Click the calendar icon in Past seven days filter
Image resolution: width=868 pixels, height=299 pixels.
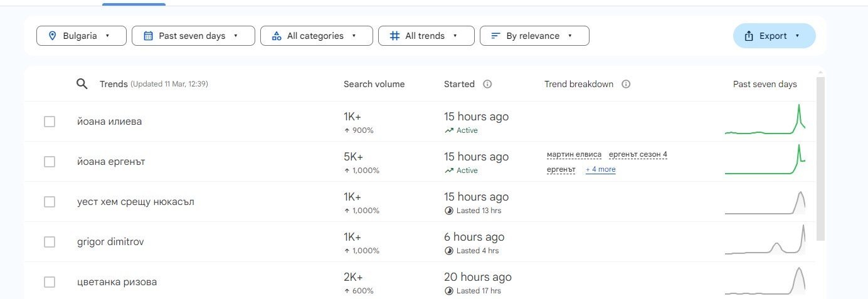point(148,36)
